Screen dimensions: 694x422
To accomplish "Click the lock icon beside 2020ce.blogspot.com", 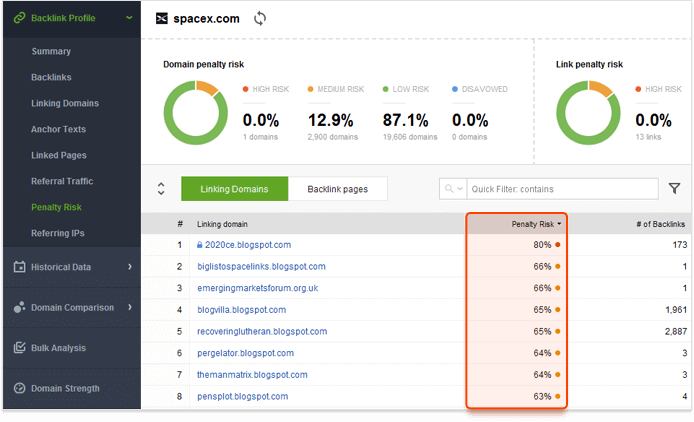I will tap(200, 244).
